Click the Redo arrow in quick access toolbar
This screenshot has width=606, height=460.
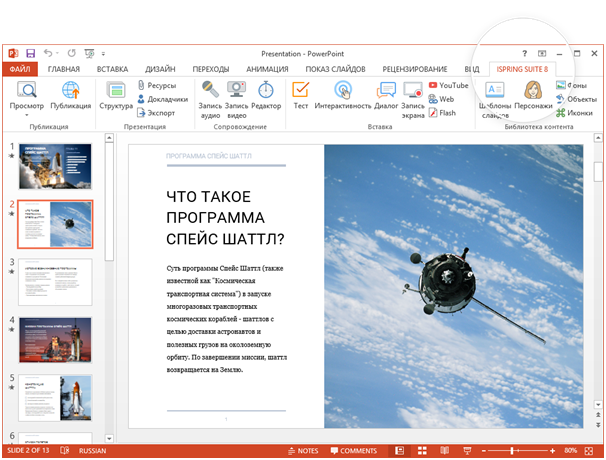click(x=72, y=53)
